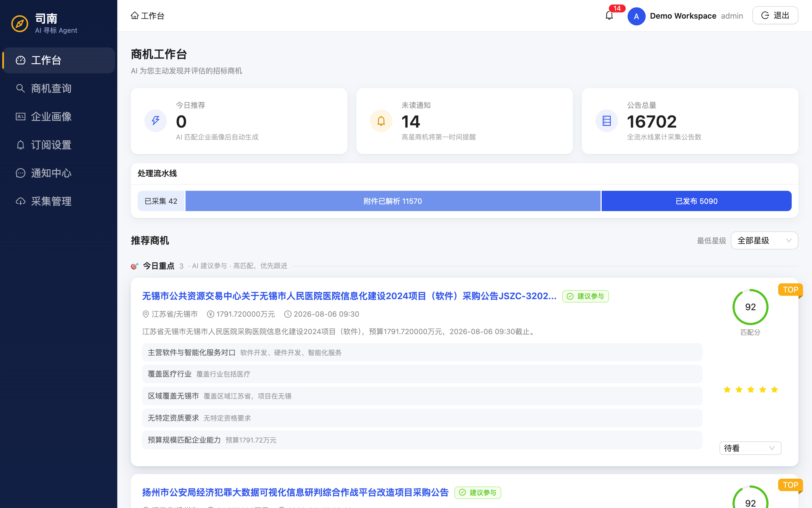Click the 预算规模匹配企业能力 reason row
The width and height of the screenshot is (812, 508).
pyautogui.click(x=422, y=440)
